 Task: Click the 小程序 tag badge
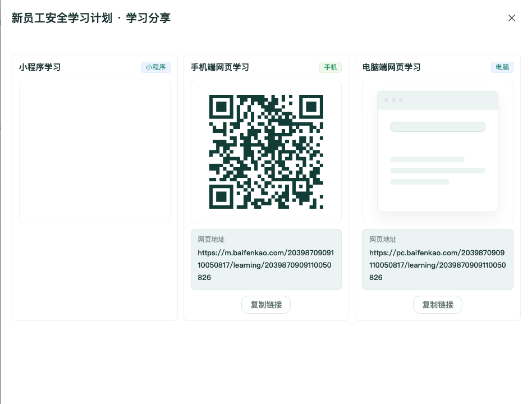[156, 67]
